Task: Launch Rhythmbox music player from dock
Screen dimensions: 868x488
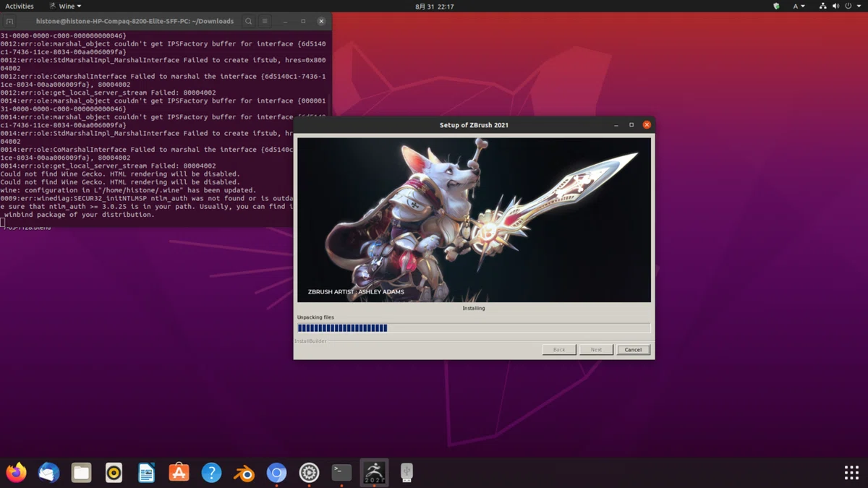Action: click(114, 473)
